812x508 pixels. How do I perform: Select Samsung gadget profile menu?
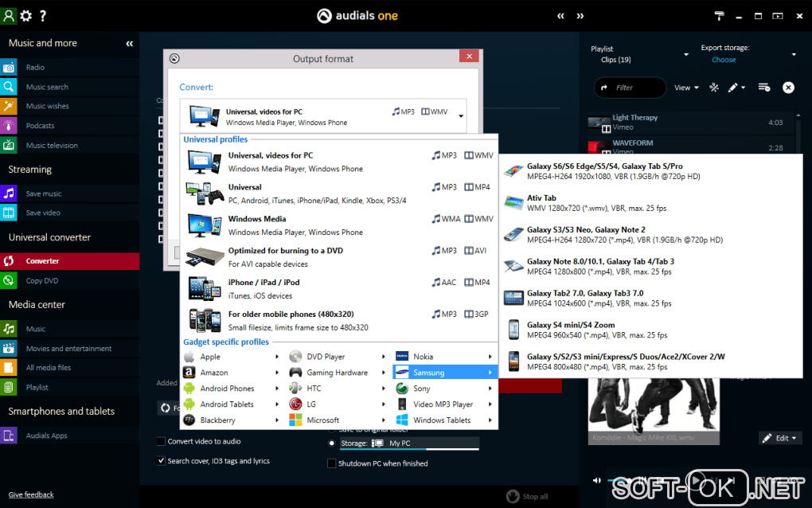445,373
